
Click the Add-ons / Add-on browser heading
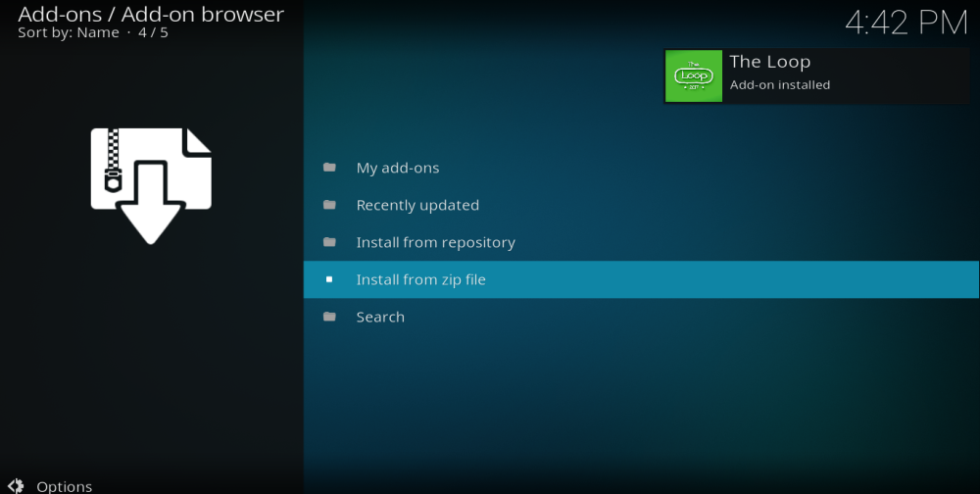[151, 14]
